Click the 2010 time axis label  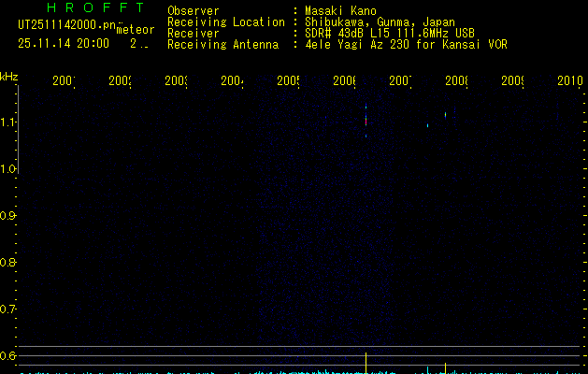pyautogui.click(x=570, y=80)
